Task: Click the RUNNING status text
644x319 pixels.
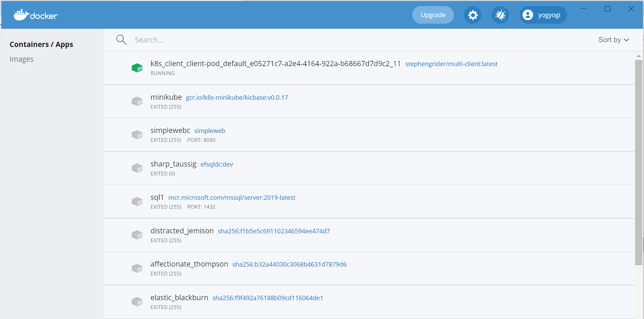Action: point(163,73)
